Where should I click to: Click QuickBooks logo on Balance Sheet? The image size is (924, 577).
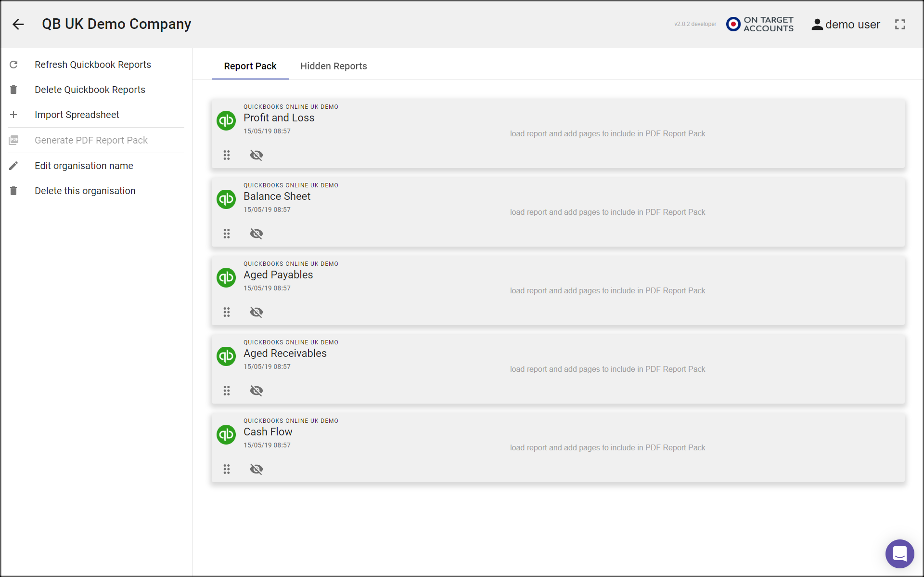(226, 199)
